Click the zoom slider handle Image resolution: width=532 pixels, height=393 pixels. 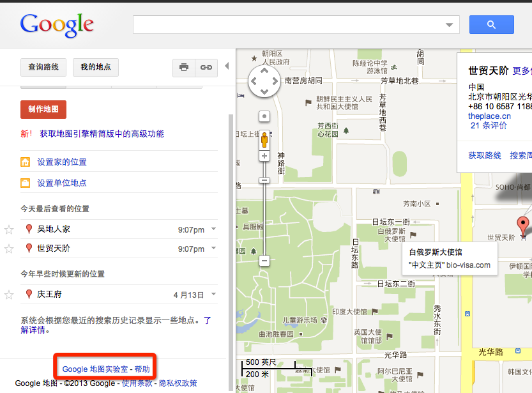(264, 180)
